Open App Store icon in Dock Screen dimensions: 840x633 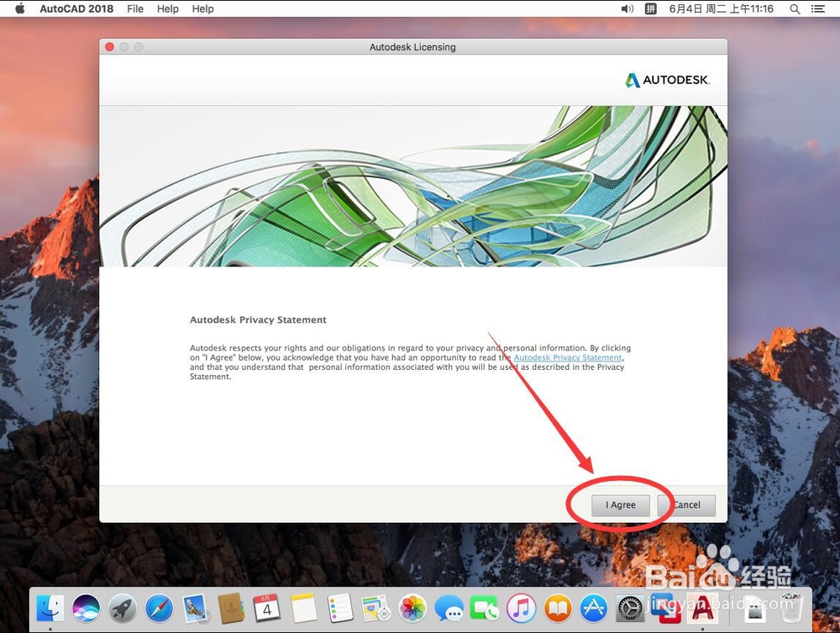tap(594, 609)
